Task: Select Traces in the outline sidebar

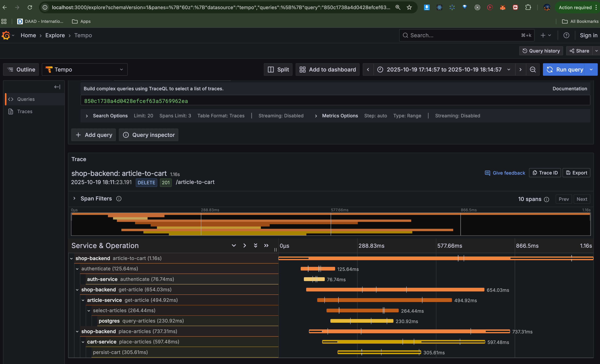Action: (25, 112)
